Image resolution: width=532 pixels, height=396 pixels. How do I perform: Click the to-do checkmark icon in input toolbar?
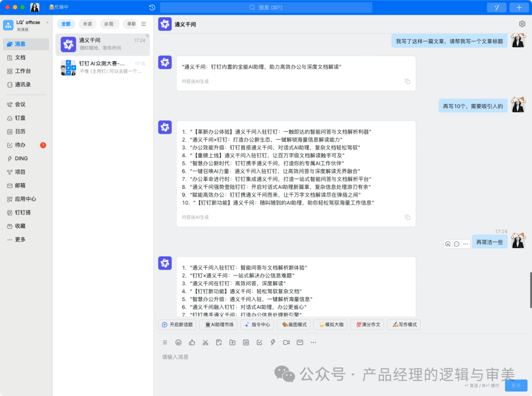click(x=260, y=343)
